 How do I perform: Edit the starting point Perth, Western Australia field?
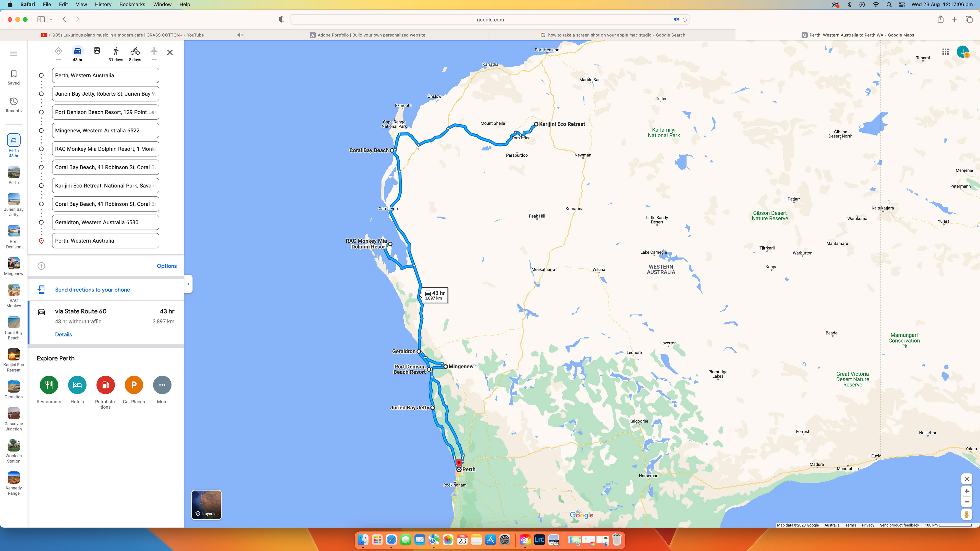(105, 76)
